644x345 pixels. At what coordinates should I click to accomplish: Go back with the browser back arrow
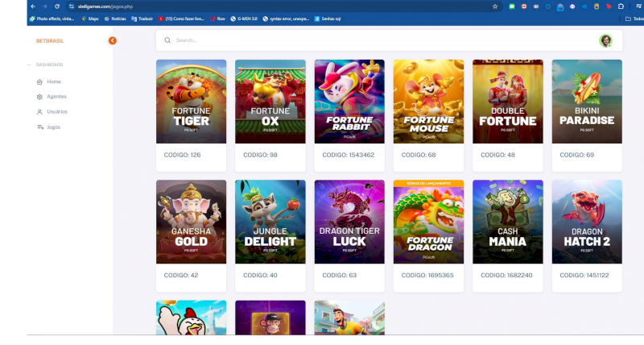click(33, 6)
